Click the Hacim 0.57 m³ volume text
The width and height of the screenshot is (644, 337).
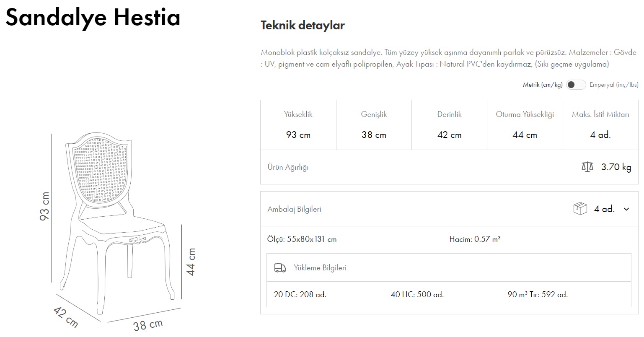[475, 239]
